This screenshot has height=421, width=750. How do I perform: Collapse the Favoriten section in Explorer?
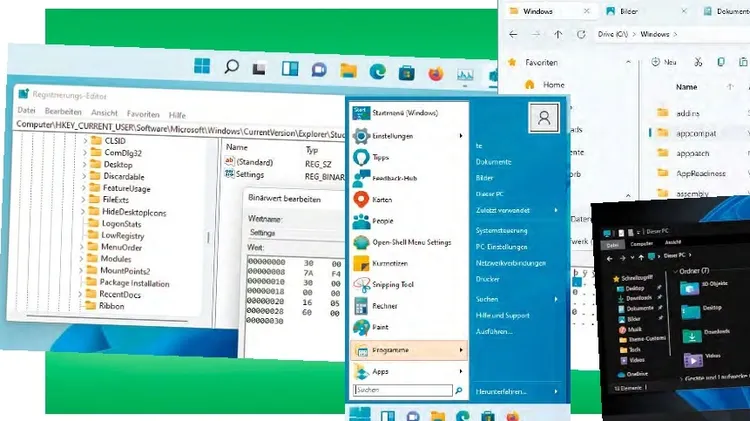[x=628, y=62]
